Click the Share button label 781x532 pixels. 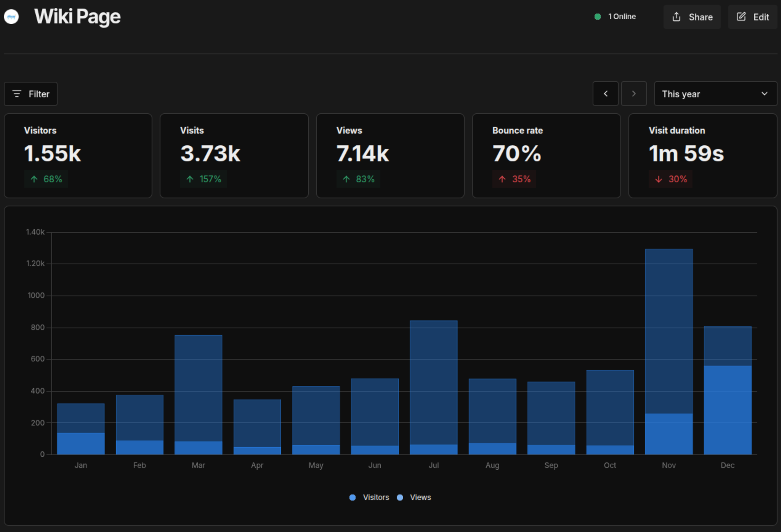(701, 17)
